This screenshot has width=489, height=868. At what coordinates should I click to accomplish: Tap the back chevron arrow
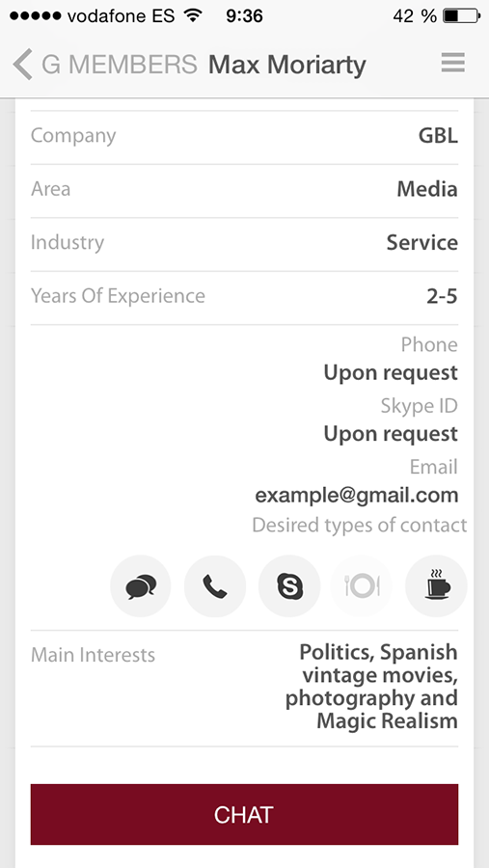click(23, 65)
